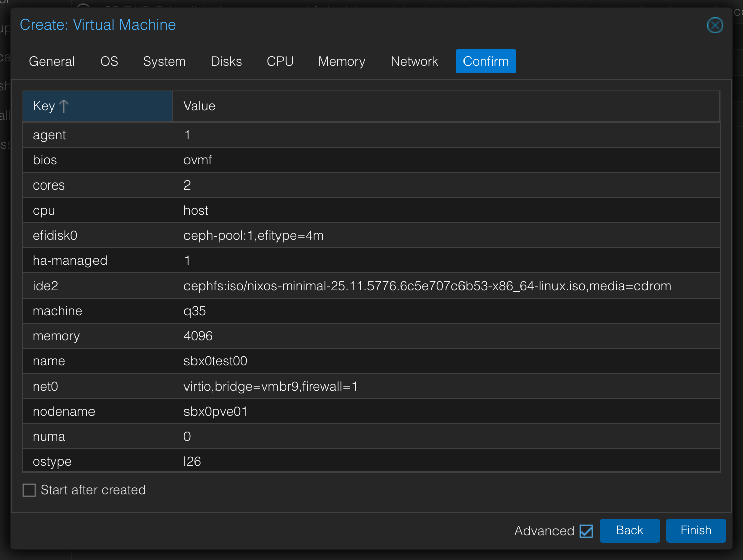Switch to the General tab
The image size is (743, 560).
[51, 61]
